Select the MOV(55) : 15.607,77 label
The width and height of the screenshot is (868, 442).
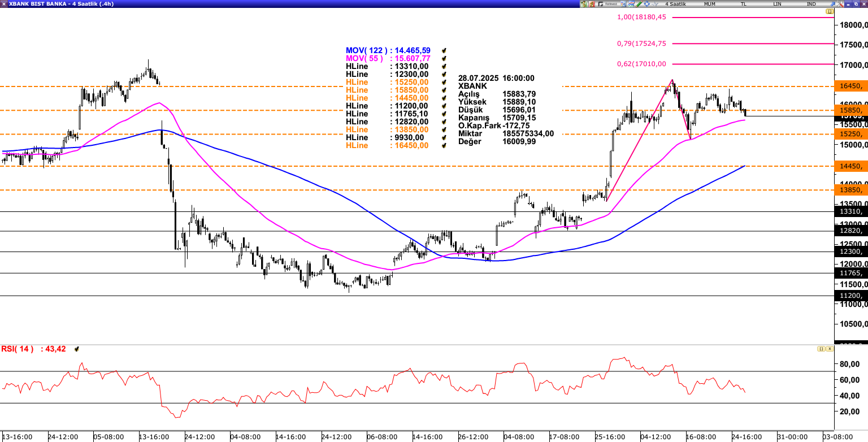[388, 58]
